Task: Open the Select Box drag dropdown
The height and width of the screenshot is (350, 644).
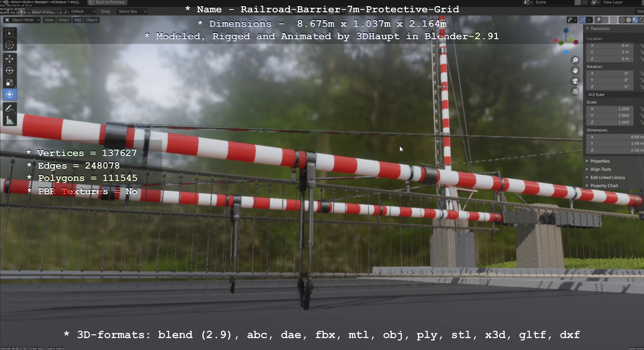Action: pos(132,11)
